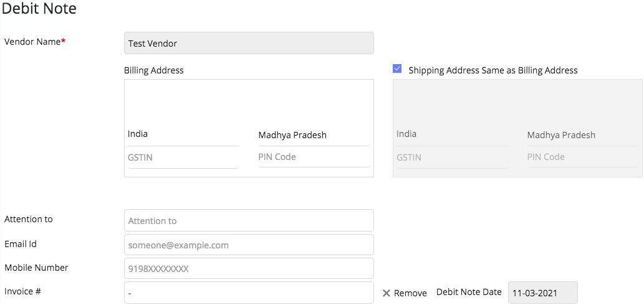Click the Mobile Number input field
Screen dimensions: 644x305
tap(249, 269)
